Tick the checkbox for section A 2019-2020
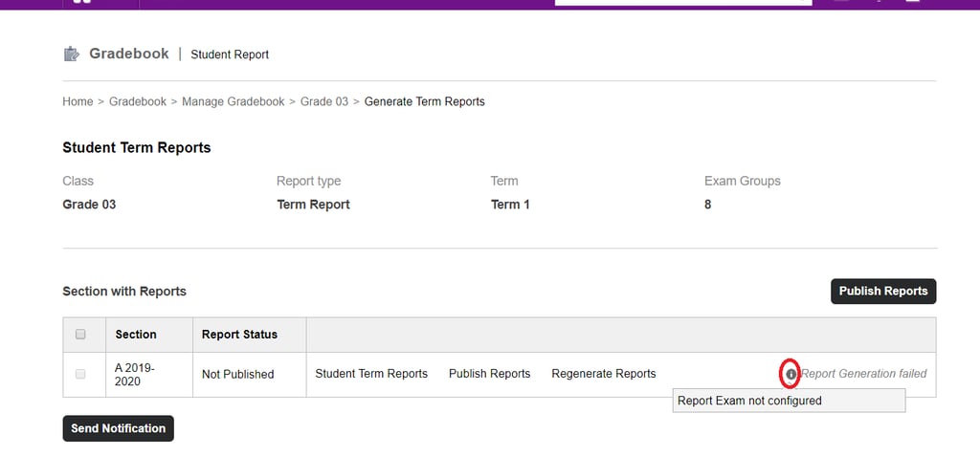The height and width of the screenshot is (457, 980). 80,374
